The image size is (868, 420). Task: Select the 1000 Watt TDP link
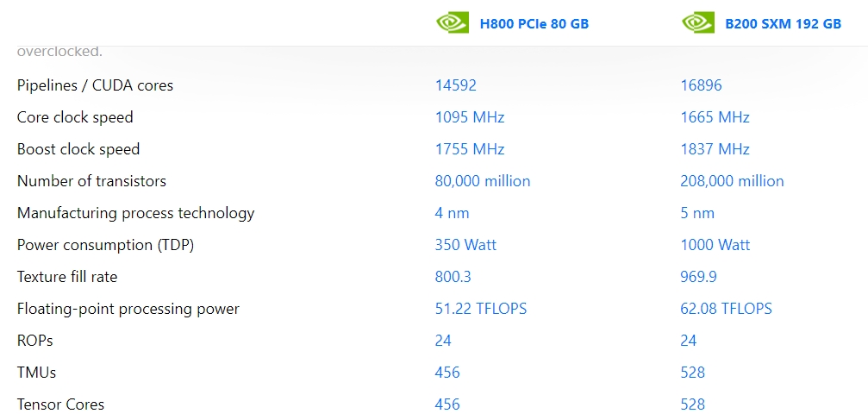point(715,245)
